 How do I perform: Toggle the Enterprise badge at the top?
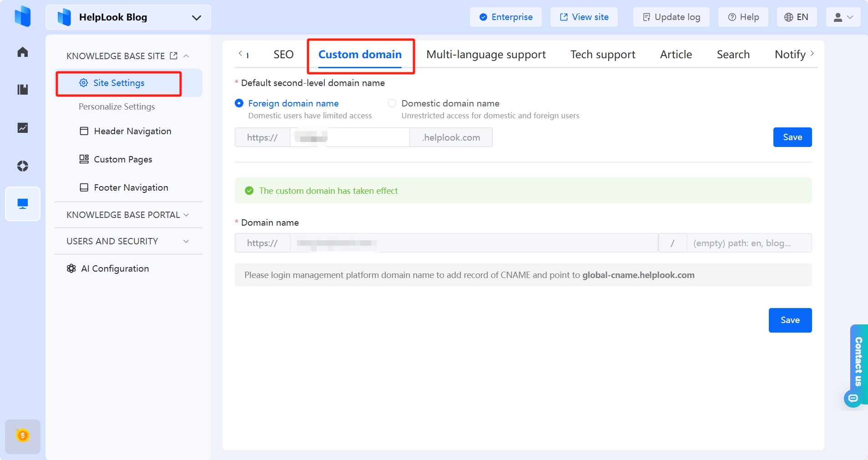point(505,17)
